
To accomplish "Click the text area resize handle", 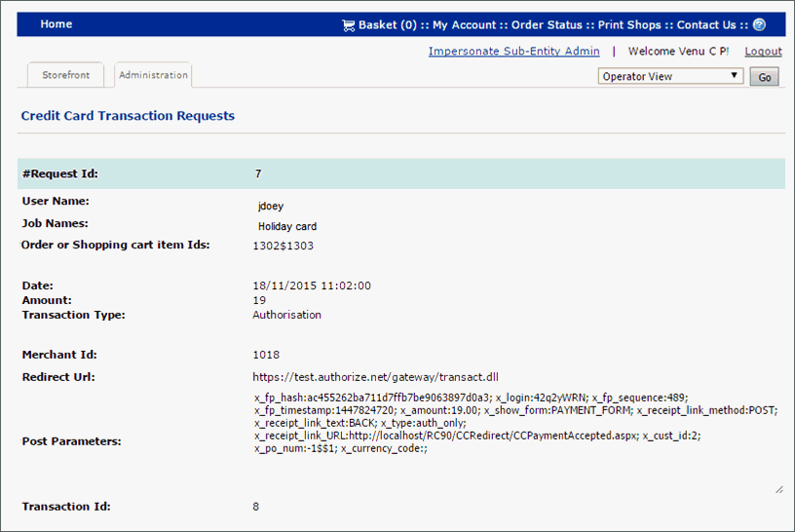I will [778, 489].
